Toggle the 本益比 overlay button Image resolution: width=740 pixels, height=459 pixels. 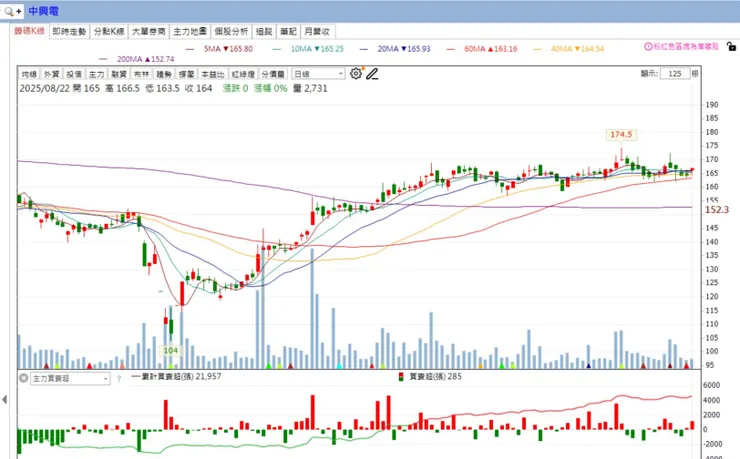pos(212,74)
